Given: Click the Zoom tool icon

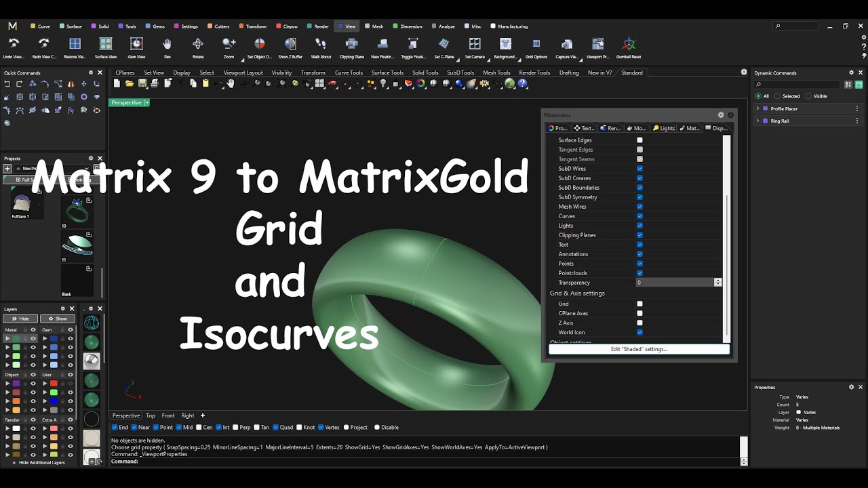Looking at the screenshot, I should tap(229, 43).
